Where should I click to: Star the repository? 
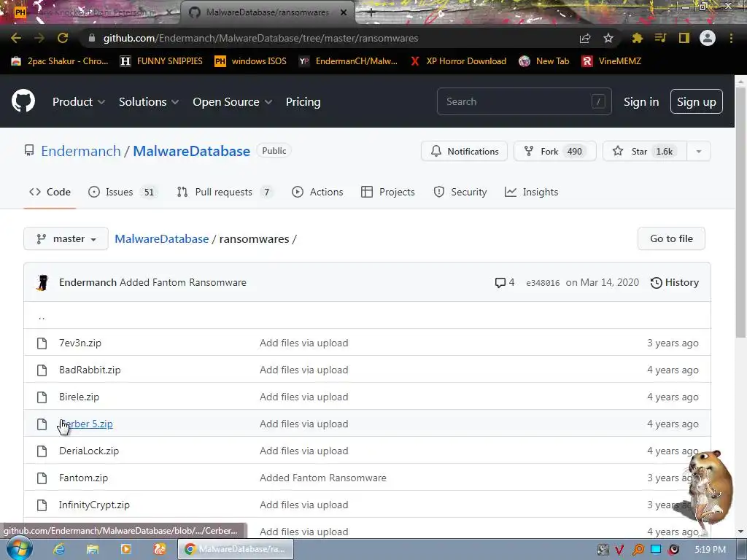645,151
